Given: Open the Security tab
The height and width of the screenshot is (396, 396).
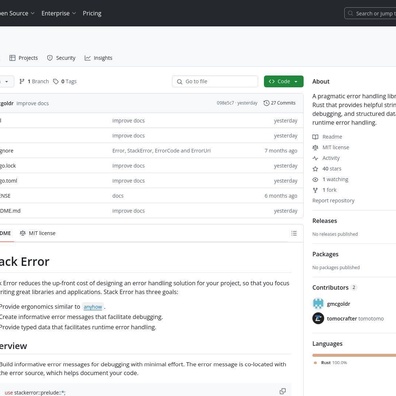Looking at the screenshot, I should 61,58.
